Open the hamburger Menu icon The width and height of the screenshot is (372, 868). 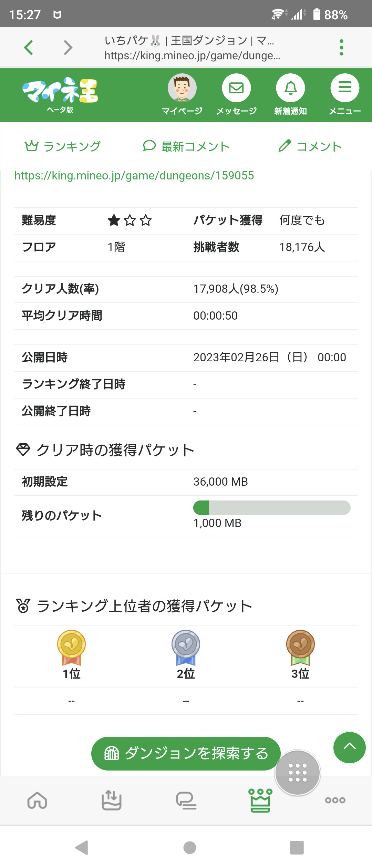tap(344, 88)
